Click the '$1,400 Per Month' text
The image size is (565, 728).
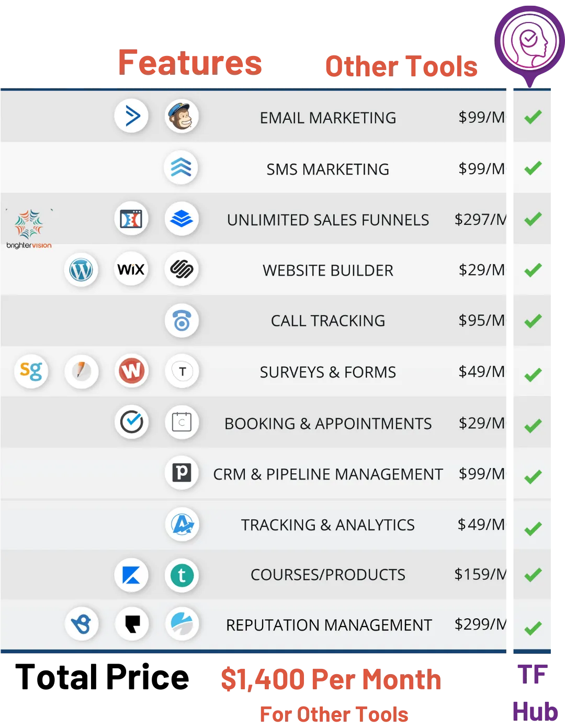[331, 679]
